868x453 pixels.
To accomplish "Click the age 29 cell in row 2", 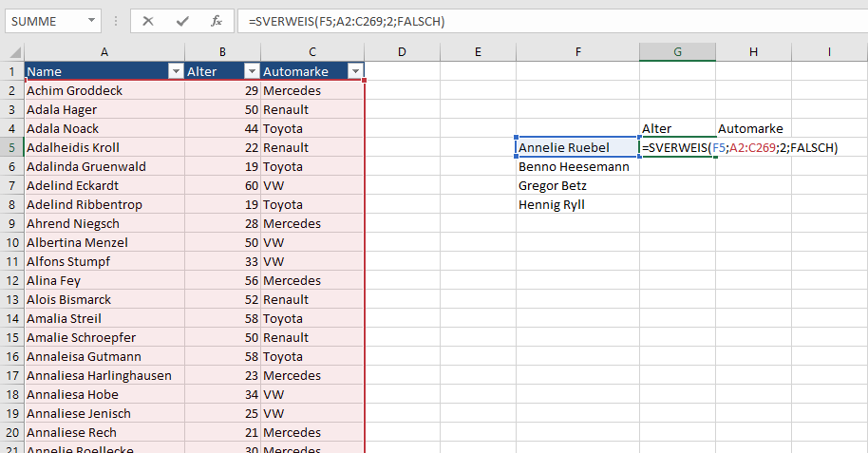I will [x=222, y=91].
